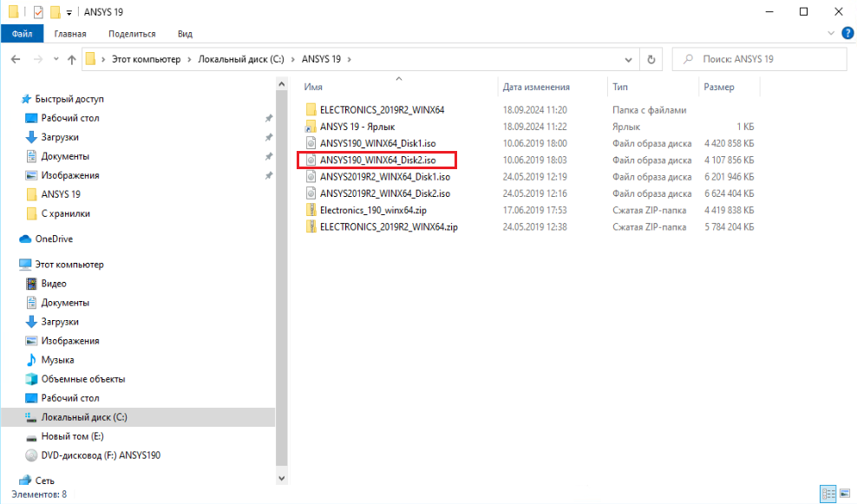Open address bar history dropdown
The image size is (857, 504).
[629, 59]
